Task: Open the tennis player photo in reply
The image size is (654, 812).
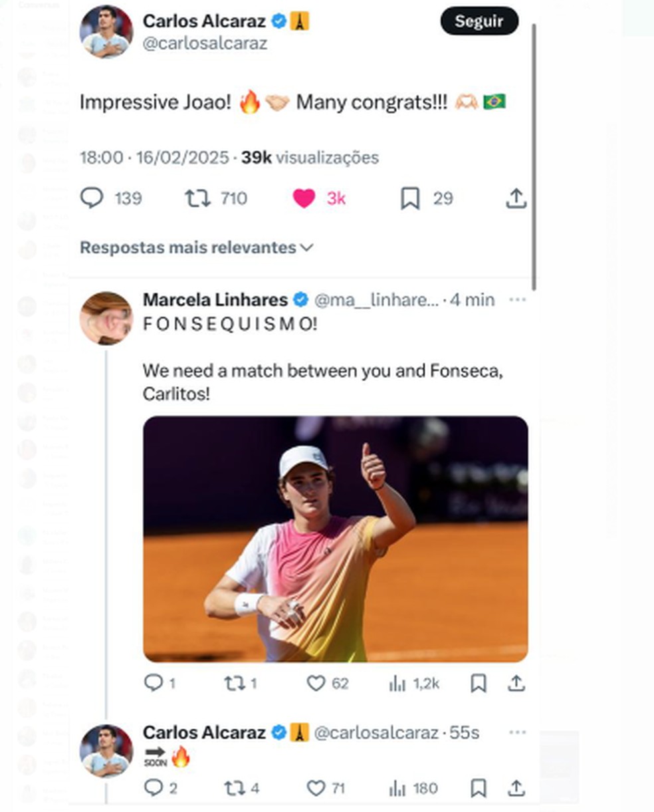Action: (335, 539)
